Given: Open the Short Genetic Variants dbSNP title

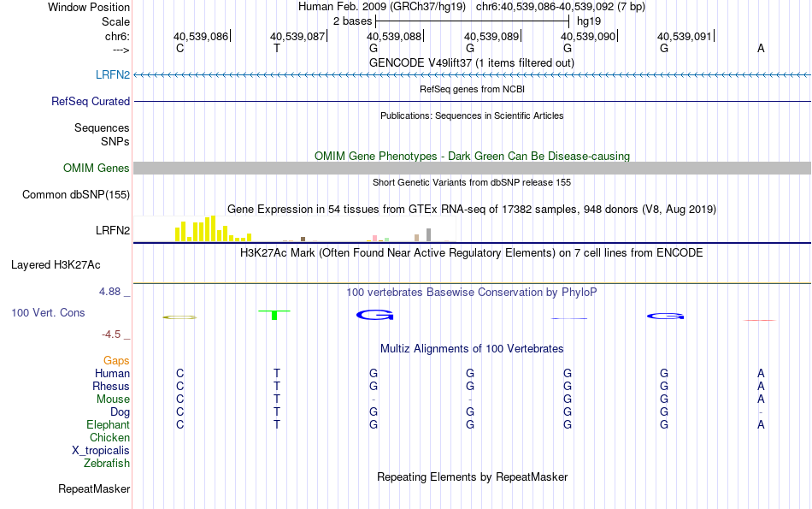Looking at the screenshot, I should tap(472, 182).
